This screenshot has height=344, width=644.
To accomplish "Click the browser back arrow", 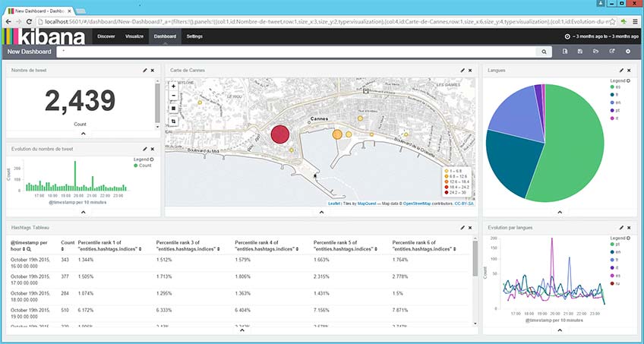I will click(x=8, y=22).
